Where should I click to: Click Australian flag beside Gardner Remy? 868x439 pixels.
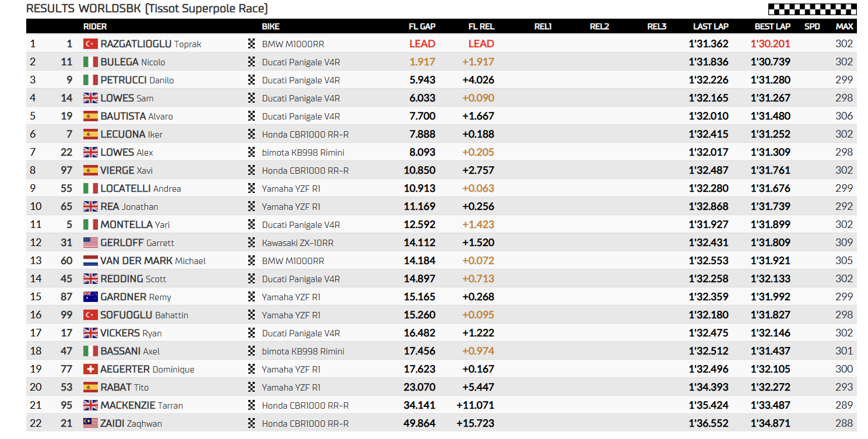(x=90, y=297)
